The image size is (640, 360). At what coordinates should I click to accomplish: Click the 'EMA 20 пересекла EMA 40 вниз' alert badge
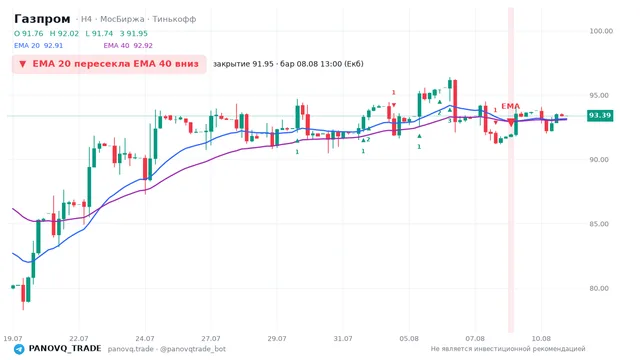click(x=109, y=64)
